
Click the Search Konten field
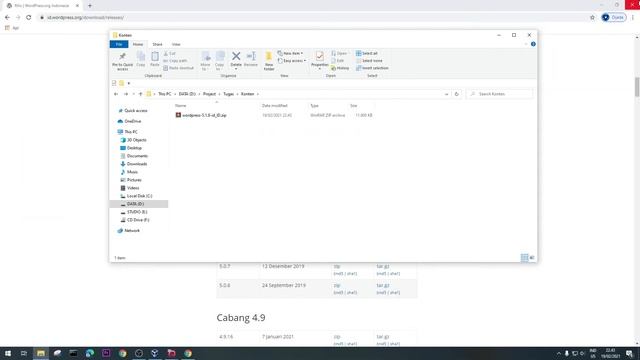tap(500, 94)
